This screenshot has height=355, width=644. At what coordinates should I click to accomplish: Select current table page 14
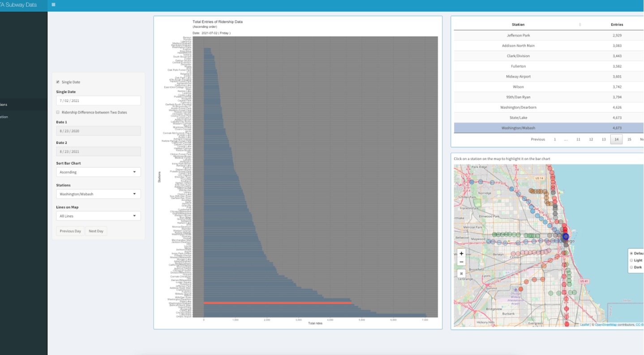coord(617,139)
